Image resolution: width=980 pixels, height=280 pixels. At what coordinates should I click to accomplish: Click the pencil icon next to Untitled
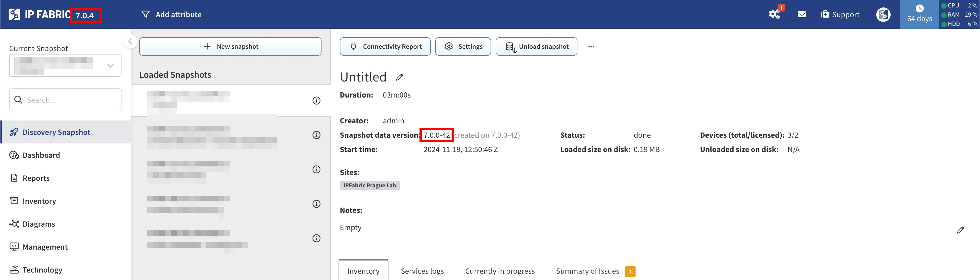pos(399,77)
